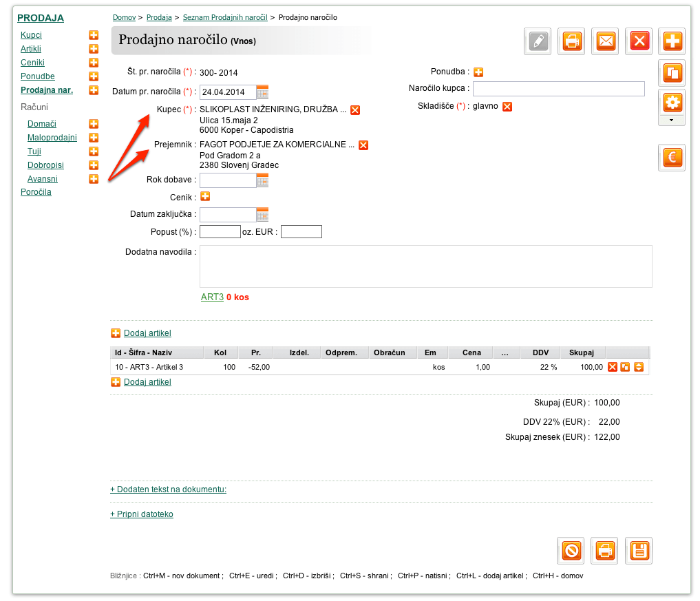Click the Skupaj column header
Screen dimensions: 700x601
tap(581, 352)
